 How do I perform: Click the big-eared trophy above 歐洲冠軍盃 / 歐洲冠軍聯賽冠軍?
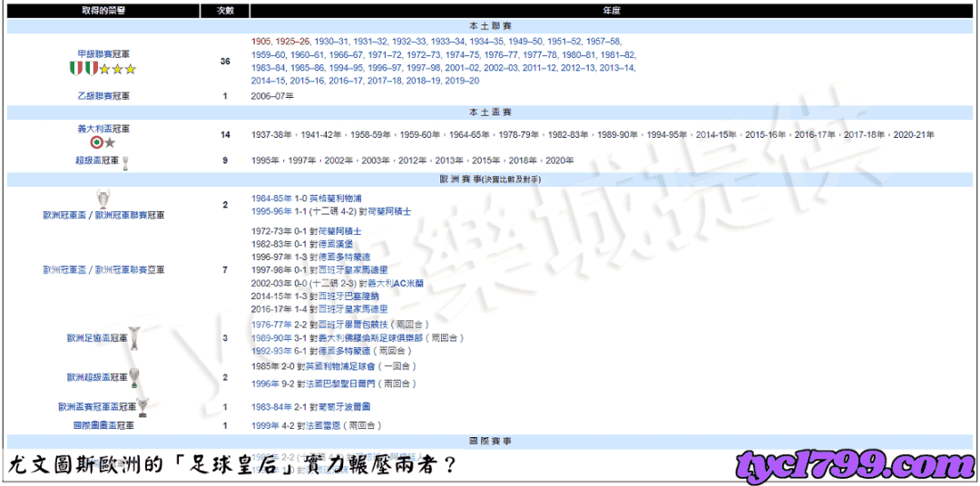103,198
